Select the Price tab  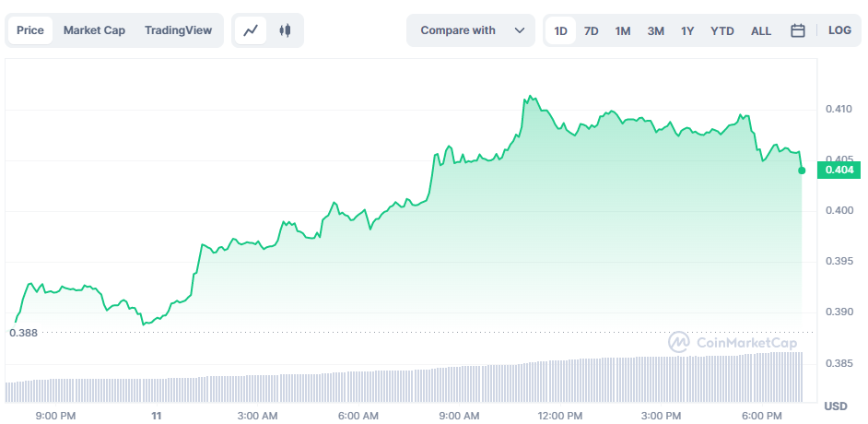point(30,30)
